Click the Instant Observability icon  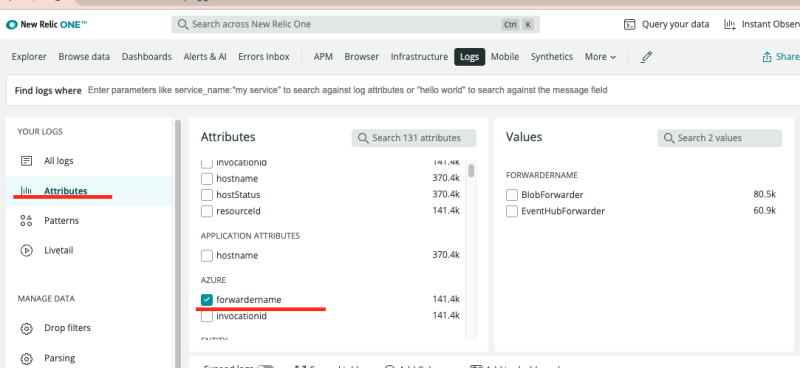(x=730, y=24)
